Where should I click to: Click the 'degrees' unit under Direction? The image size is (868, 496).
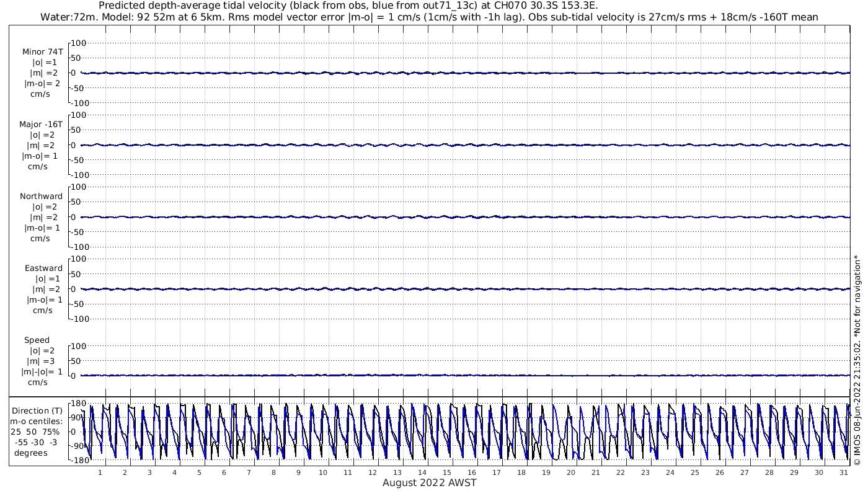[x=31, y=453]
